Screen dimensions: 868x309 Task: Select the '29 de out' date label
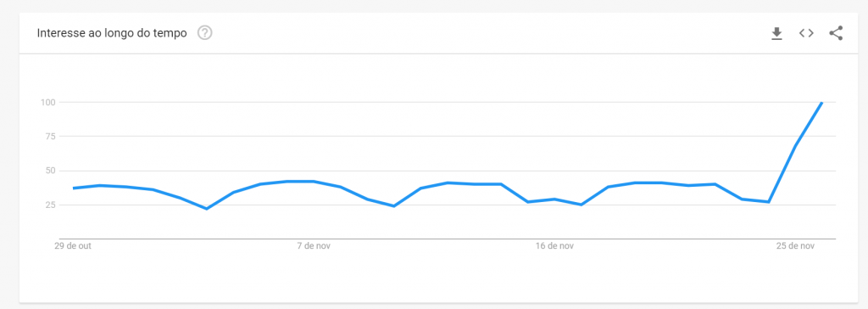[73, 246]
